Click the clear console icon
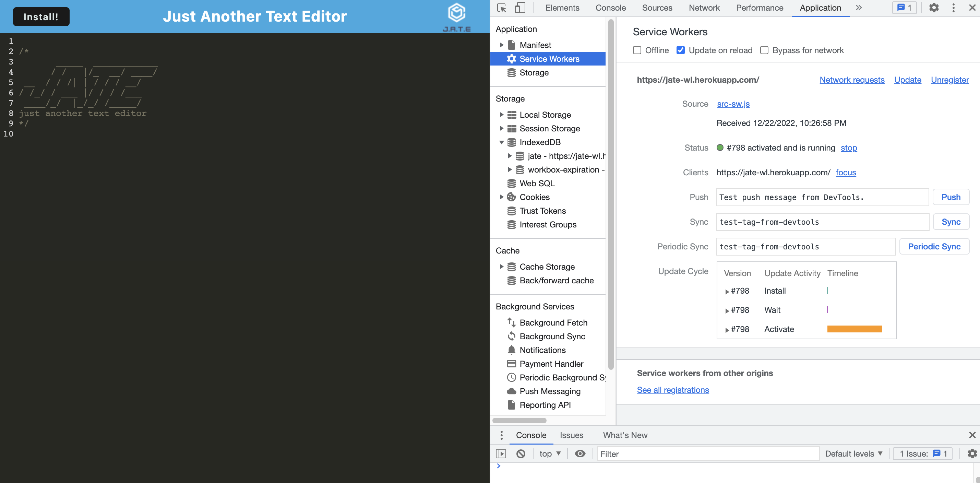The height and width of the screenshot is (483, 980). pos(521,453)
